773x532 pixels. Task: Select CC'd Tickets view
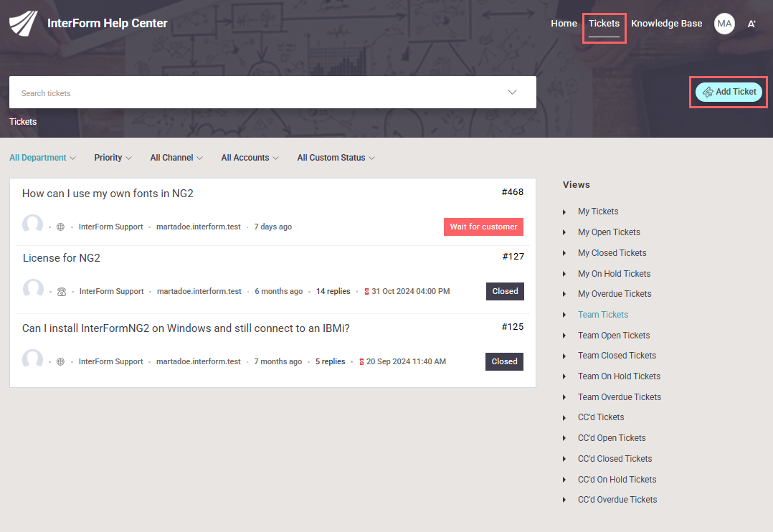[600, 417]
